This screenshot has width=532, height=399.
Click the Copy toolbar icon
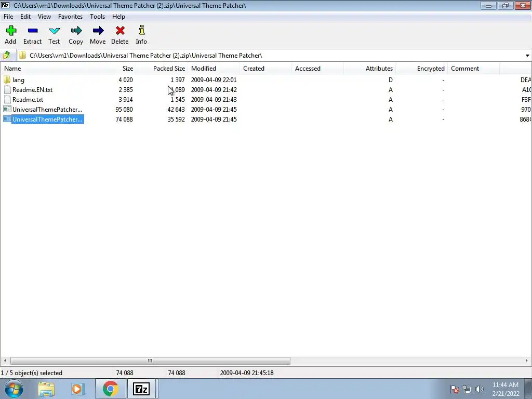pyautogui.click(x=76, y=31)
